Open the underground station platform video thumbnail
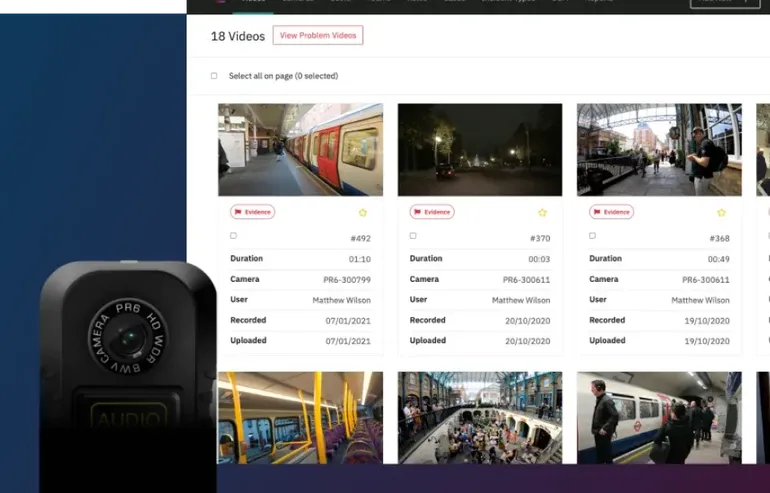Image resolution: width=770 pixels, height=493 pixels. pyautogui.click(x=659, y=418)
